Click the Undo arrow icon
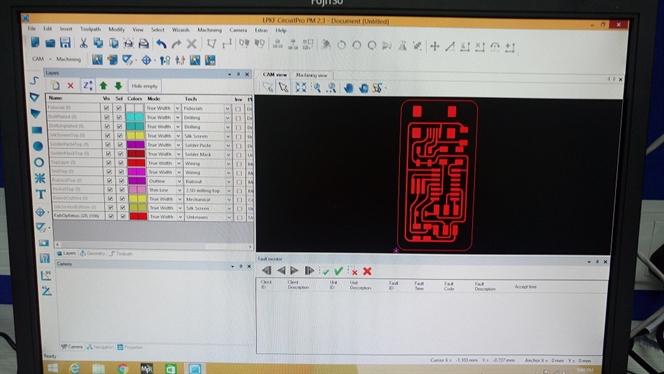This screenshot has width=664, height=374. [161, 43]
